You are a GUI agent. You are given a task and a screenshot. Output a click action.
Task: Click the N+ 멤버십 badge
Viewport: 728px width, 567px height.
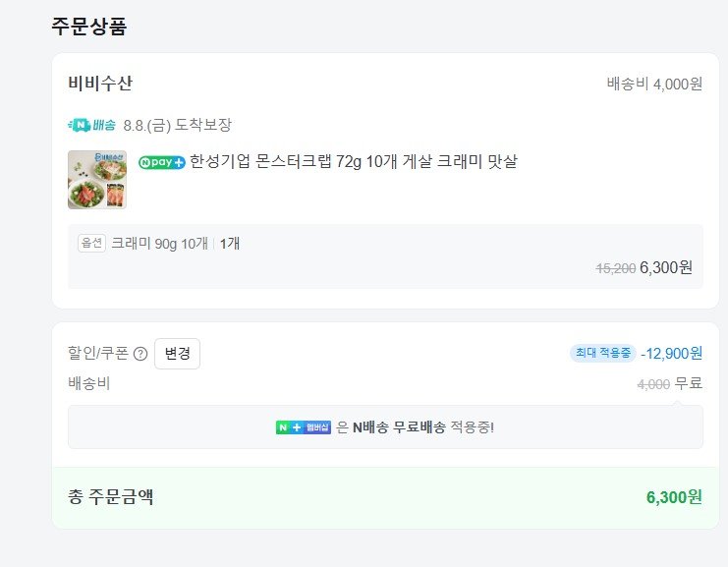click(304, 427)
